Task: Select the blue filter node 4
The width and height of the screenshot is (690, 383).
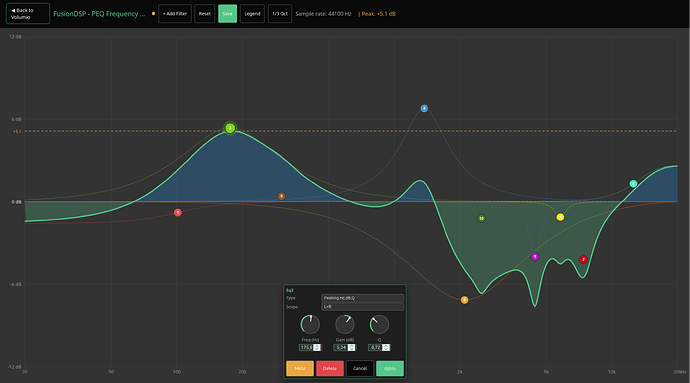Action: click(424, 108)
